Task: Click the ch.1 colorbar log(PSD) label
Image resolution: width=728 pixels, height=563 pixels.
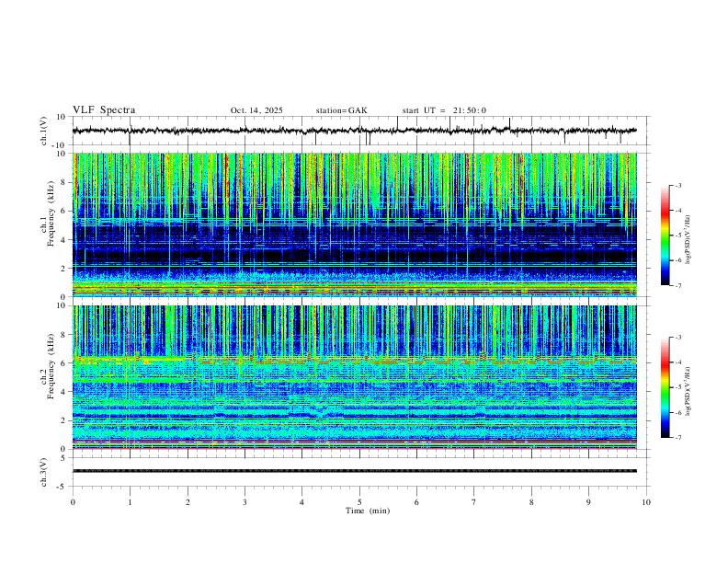Action: click(688, 239)
